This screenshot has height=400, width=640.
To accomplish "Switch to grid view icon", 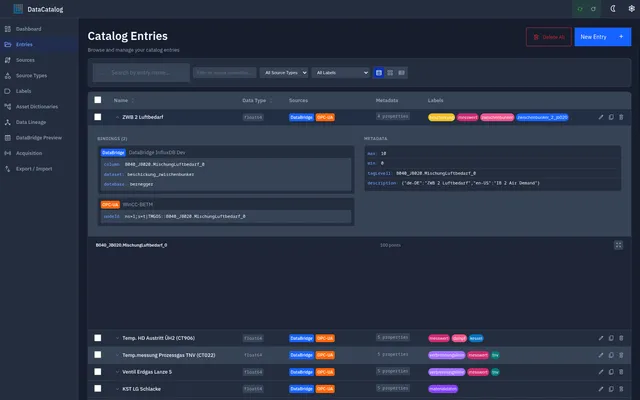I will 390,73.
